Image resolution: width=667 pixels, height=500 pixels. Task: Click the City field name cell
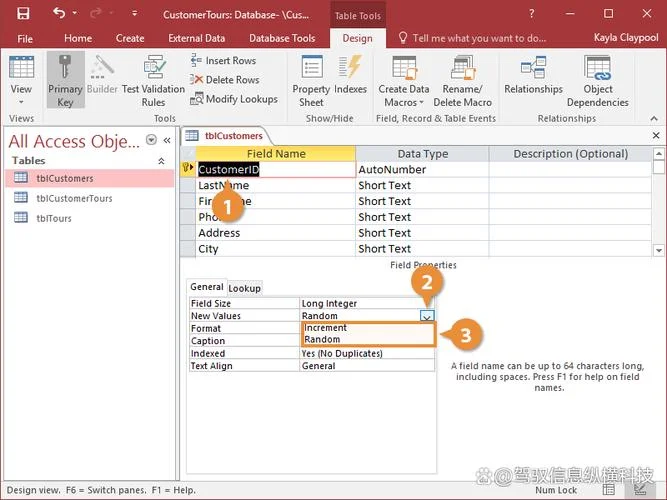[276, 249]
